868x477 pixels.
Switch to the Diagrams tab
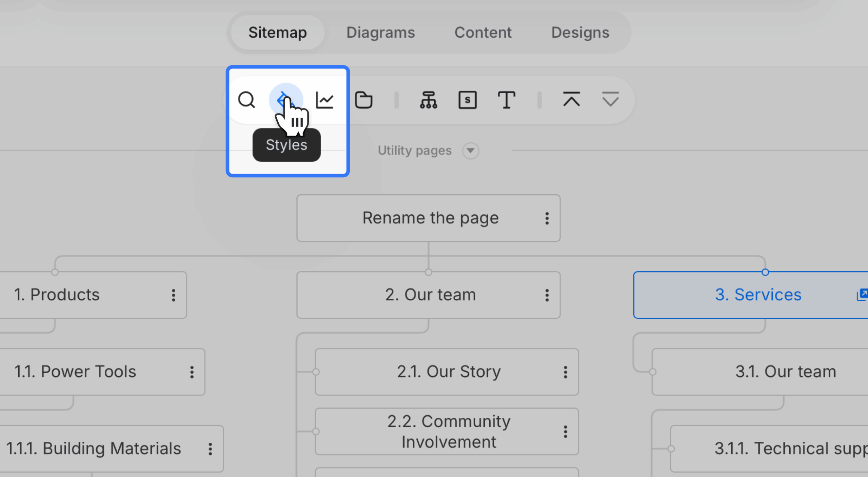pos(380,33)
